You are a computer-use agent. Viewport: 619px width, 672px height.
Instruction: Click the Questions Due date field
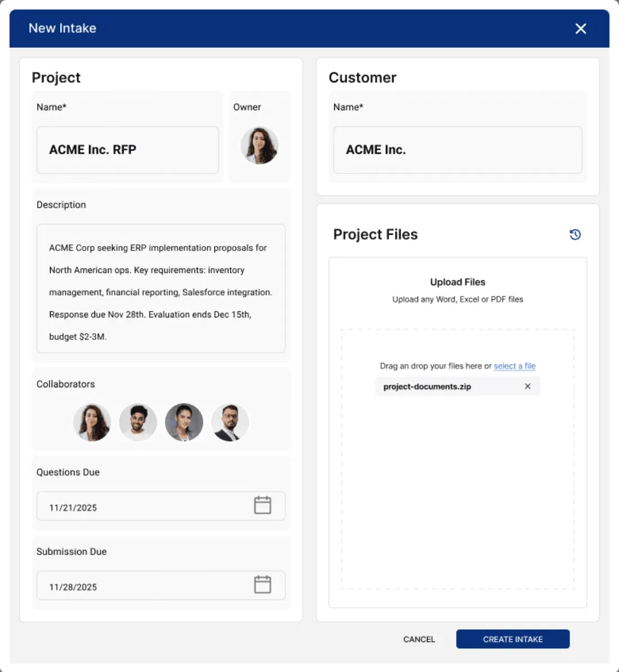161,506
